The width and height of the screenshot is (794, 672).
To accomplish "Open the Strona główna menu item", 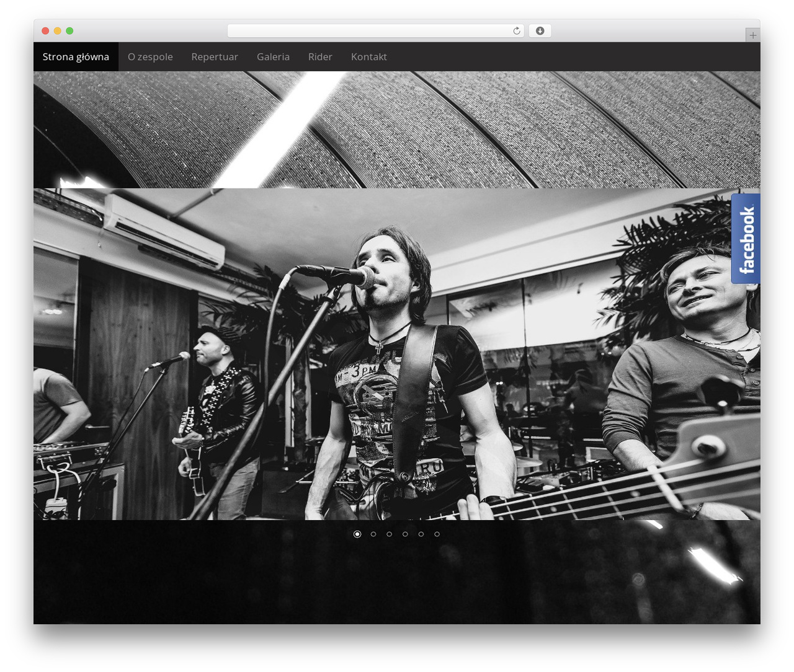I will point(76,56).
